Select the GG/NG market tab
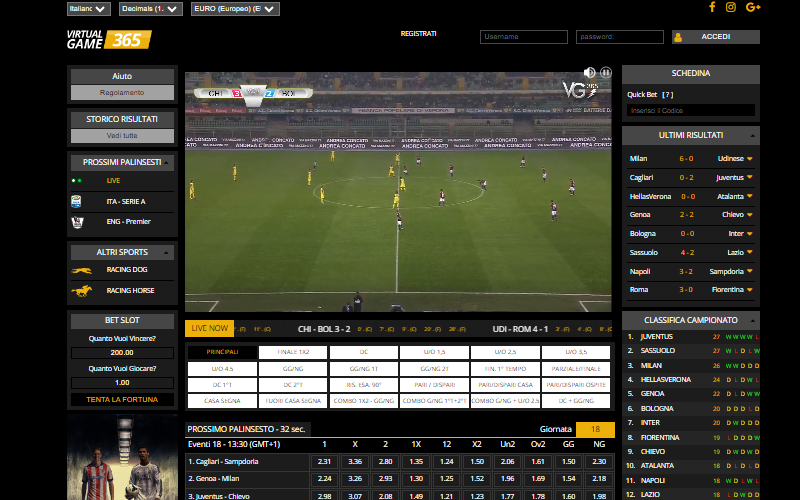 (x=293, y=368)
